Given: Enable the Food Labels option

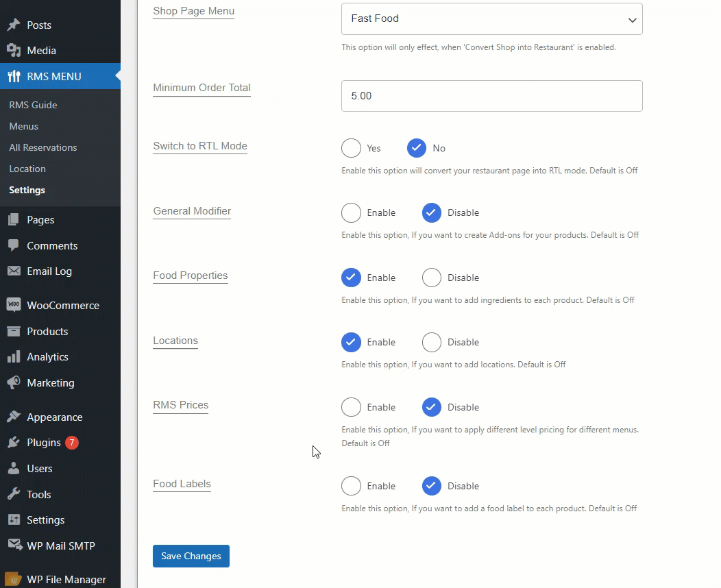Looking at the screenshot, I should click(352, 486).
